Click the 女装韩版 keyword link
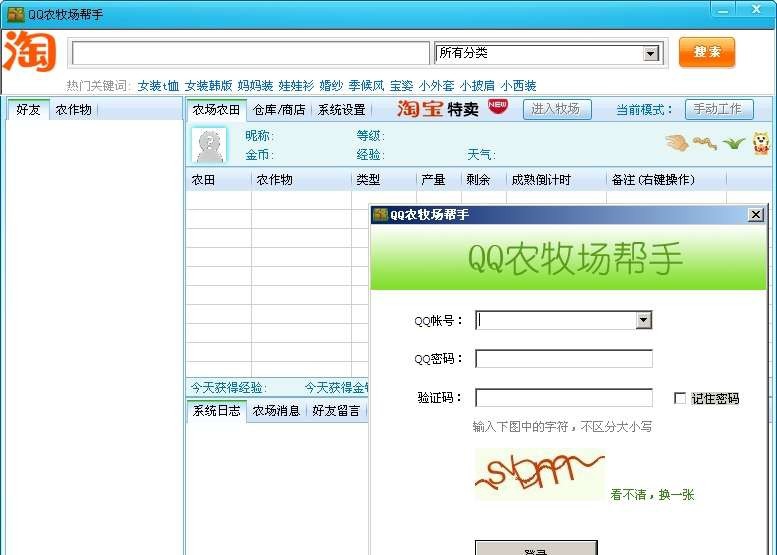The height and width of the screenshot is (555, 777). [208, 86]
